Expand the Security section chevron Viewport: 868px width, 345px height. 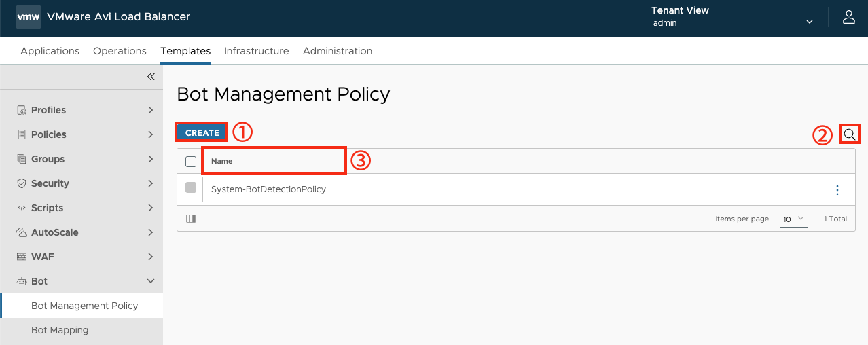(151, 183)
